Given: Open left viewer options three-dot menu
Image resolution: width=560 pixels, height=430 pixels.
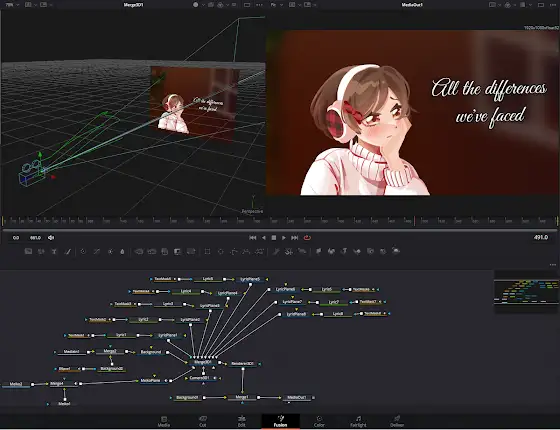Looking at the screenshot, I should coord(260,5).
